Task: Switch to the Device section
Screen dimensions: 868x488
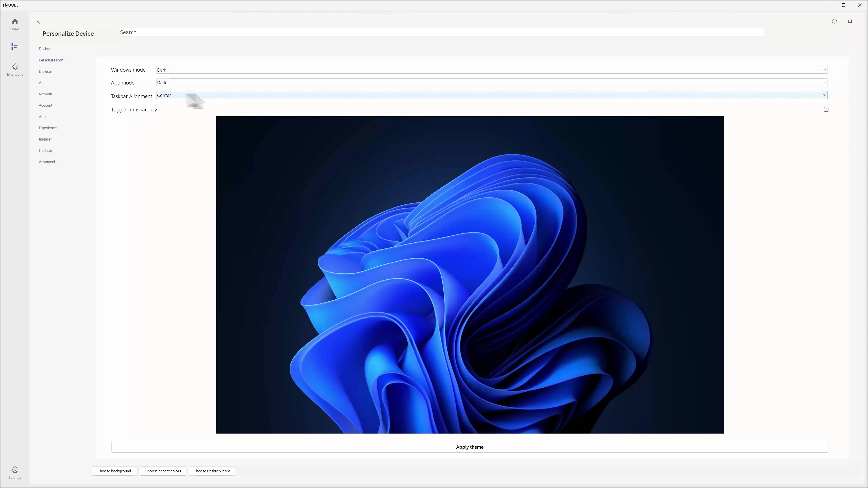Action: (x=44, y=49)
